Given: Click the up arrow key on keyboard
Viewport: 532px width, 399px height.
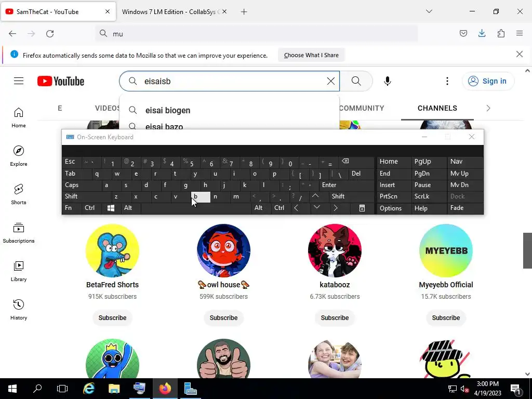Looking at the screenshot, I should click(315, 196).
